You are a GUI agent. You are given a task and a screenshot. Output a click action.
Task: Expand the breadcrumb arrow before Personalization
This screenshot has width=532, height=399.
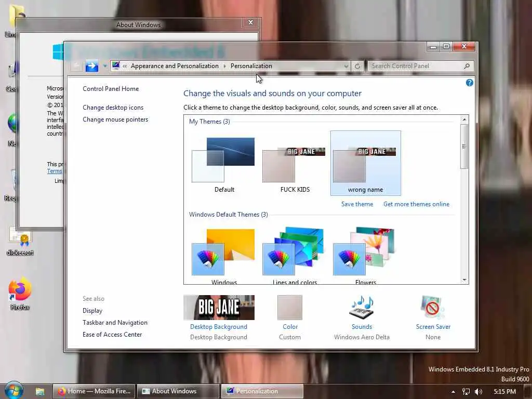224,66
